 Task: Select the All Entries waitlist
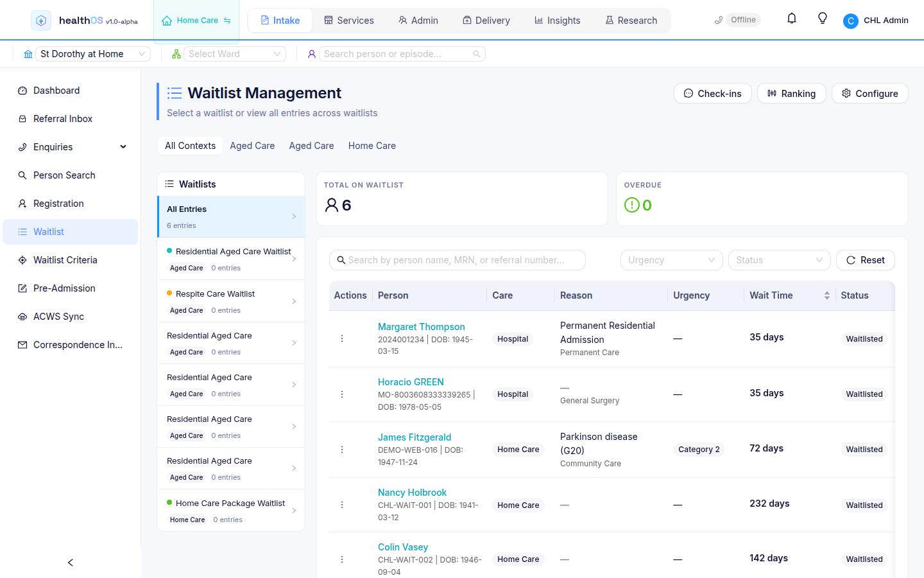tap(231, 216)
